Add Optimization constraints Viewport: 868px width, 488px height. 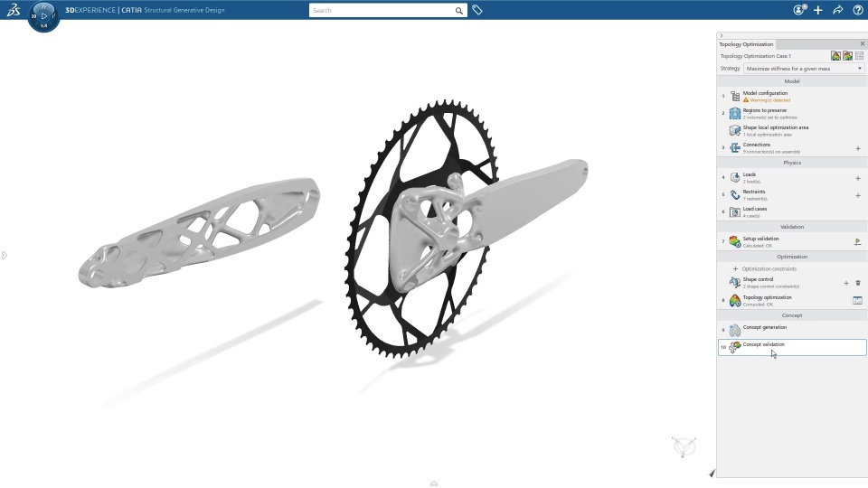765,269
